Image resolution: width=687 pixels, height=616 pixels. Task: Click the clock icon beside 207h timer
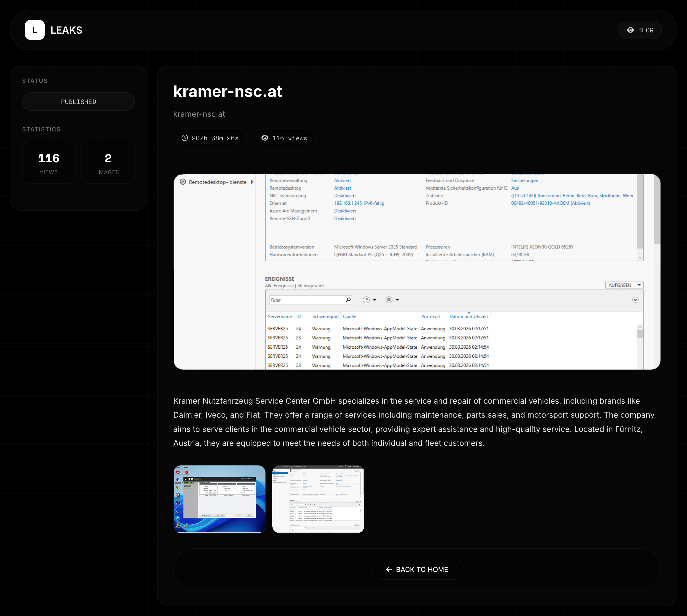coord(185,138)
